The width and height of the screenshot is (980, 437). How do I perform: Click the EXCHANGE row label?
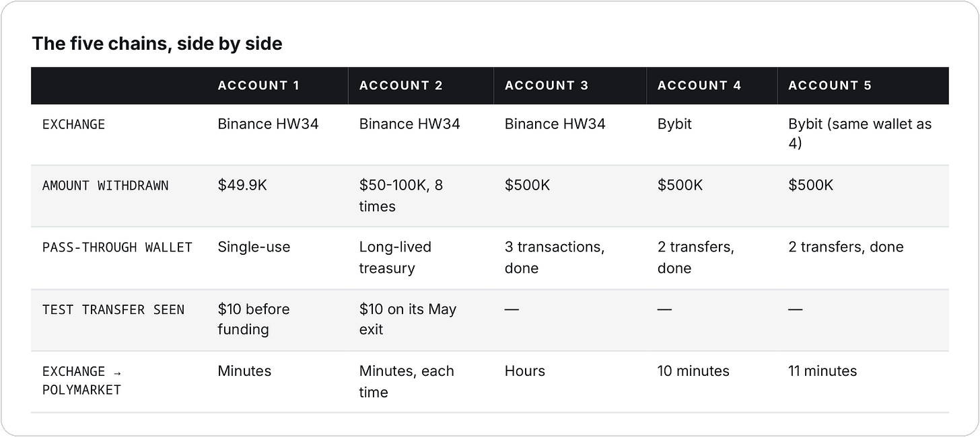73,124
